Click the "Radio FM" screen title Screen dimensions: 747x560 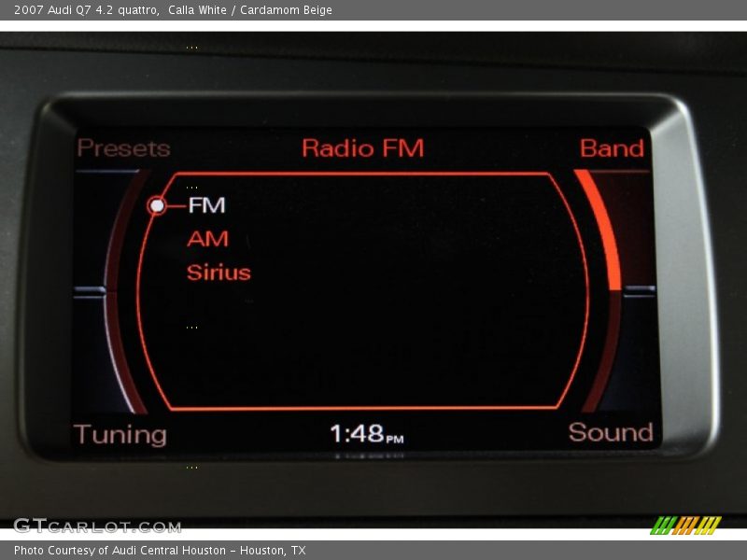[362, 148]
